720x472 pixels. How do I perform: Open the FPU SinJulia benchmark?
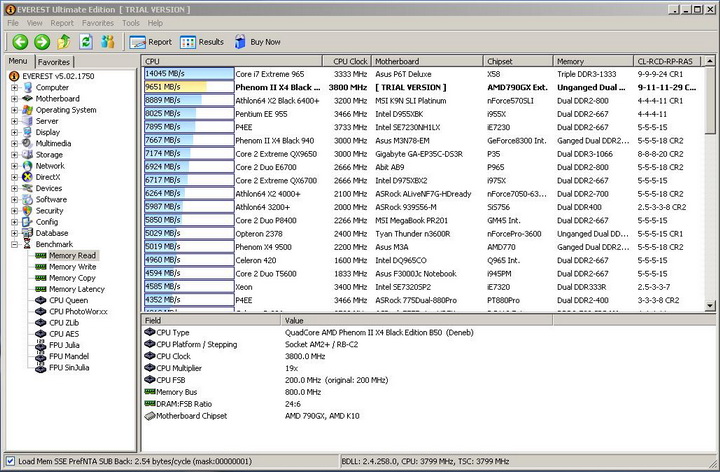(69, 367)
